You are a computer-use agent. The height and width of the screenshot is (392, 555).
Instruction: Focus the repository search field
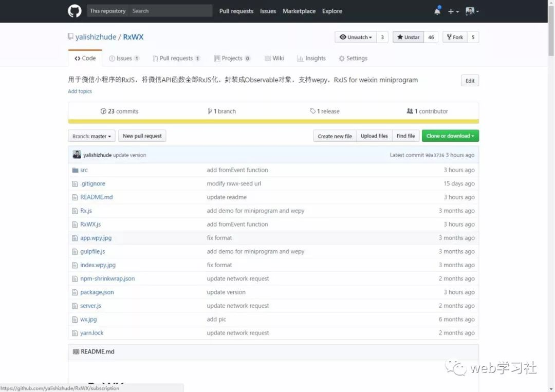coord(171,11)
